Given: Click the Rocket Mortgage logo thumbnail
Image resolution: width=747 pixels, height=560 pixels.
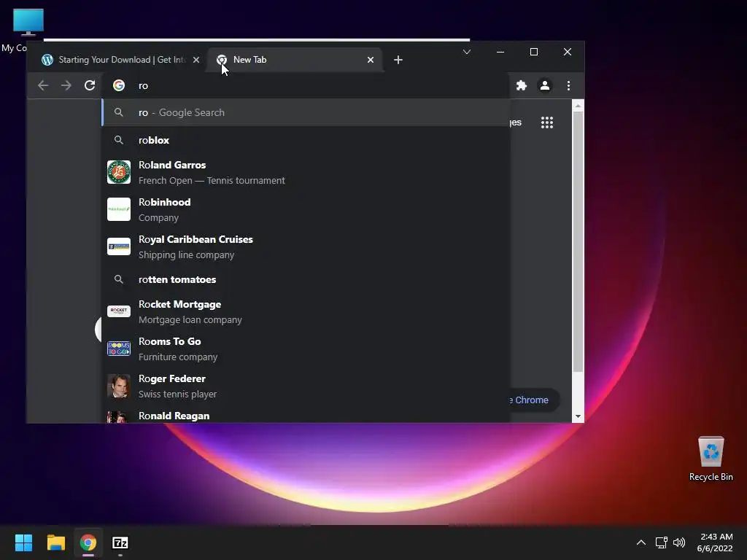Looking at the screenshot, I should [119, 311].
